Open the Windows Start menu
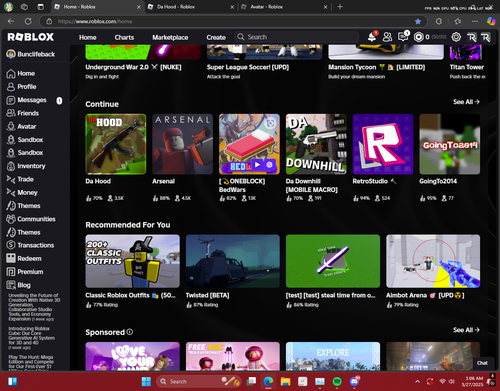 click(x=146, y=381)
